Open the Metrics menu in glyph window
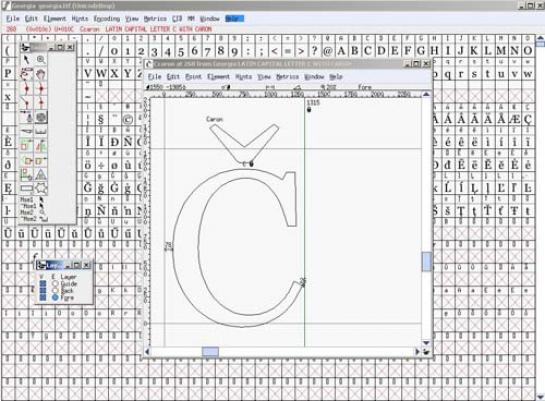 (287, 76)
